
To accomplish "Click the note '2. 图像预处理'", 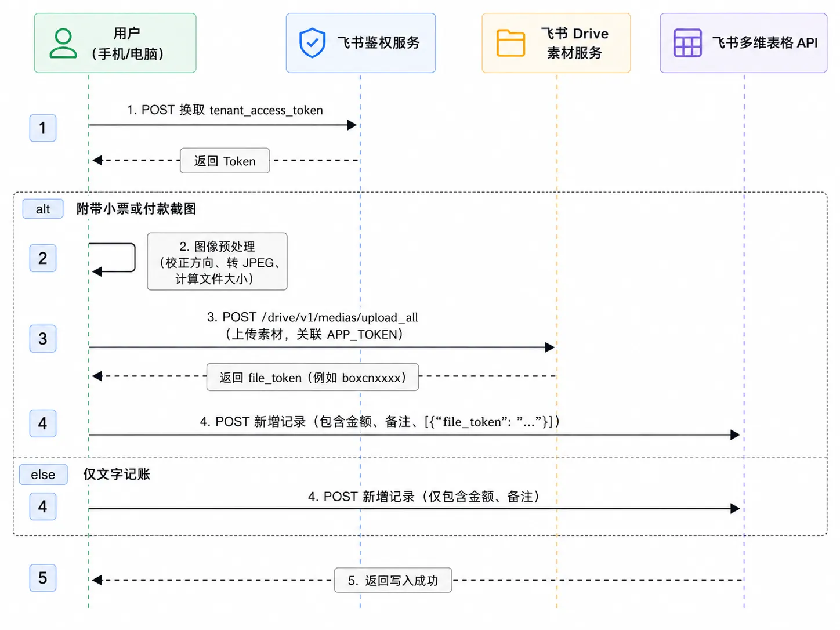I will point(217,262).
